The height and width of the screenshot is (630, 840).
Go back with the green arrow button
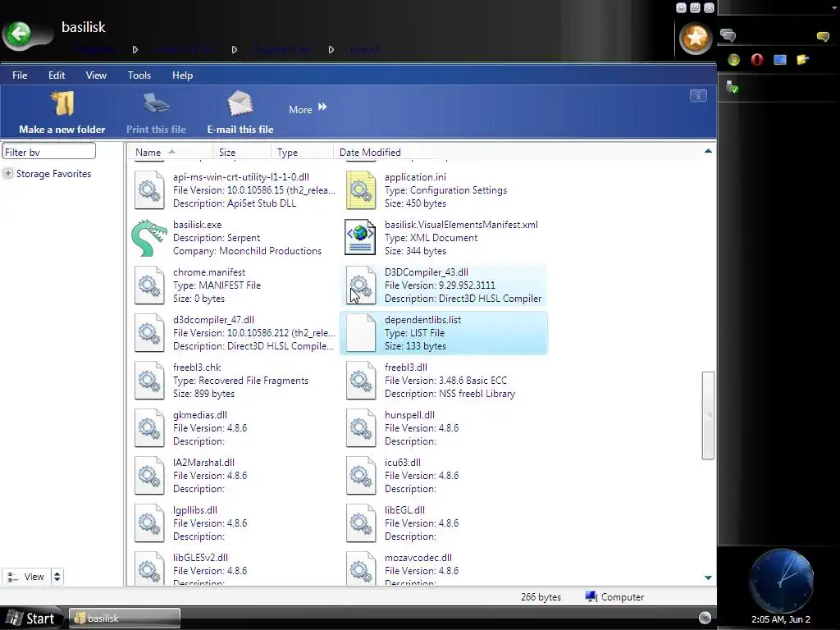[20, 34]
